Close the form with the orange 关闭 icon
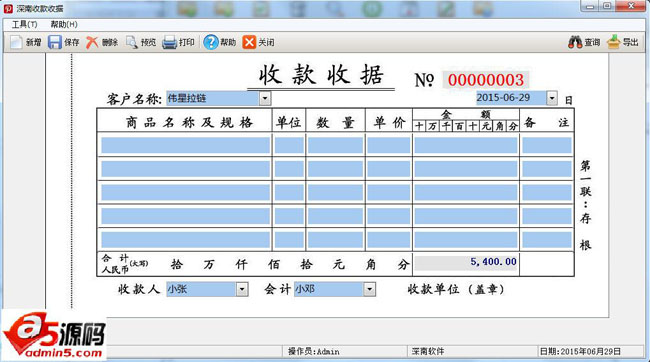This screenshot has height=362, width=650. [249, 42]
